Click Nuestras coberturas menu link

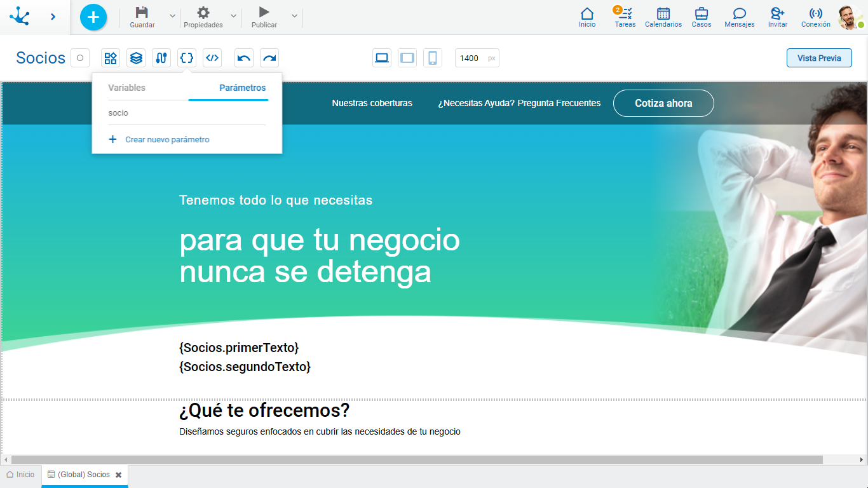372,103
